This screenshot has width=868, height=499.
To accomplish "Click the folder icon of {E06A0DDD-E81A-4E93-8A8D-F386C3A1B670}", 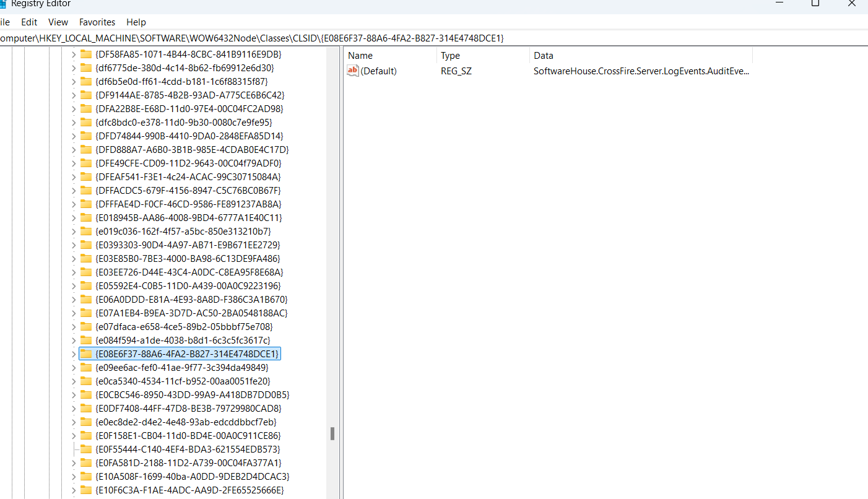I will (86, 300).
